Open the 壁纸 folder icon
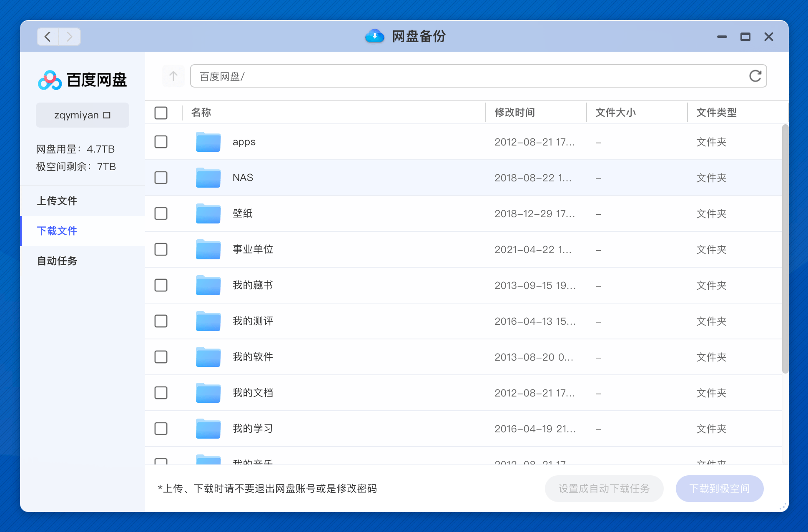Image resolution: width=808 pixels, height=532 pixels. click(208, 213)
